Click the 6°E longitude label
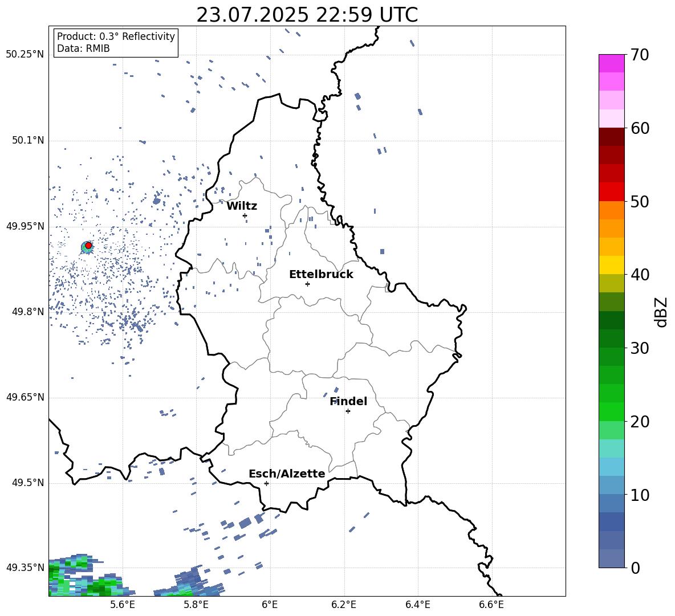This screenshot has height=616, width=675. tap(270, 605)
